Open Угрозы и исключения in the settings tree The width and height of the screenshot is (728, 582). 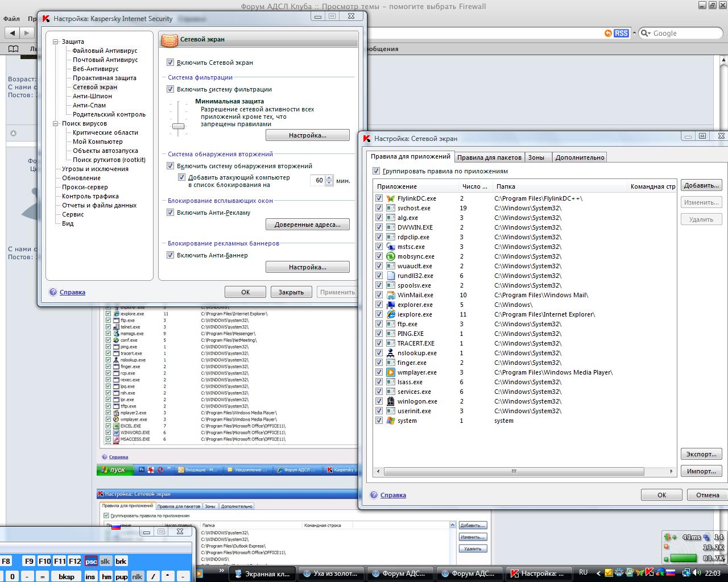95,169
